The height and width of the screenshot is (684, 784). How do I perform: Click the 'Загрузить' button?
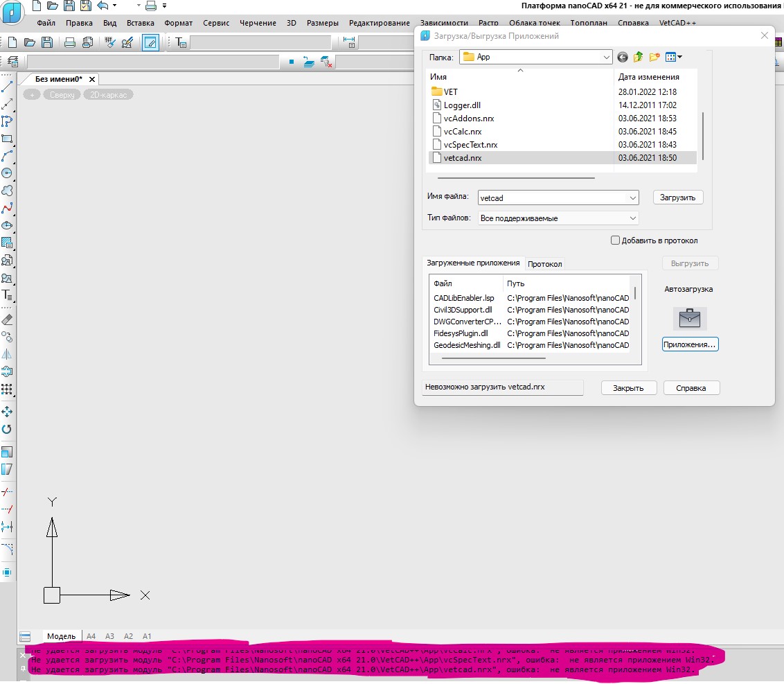coord(677,198)
